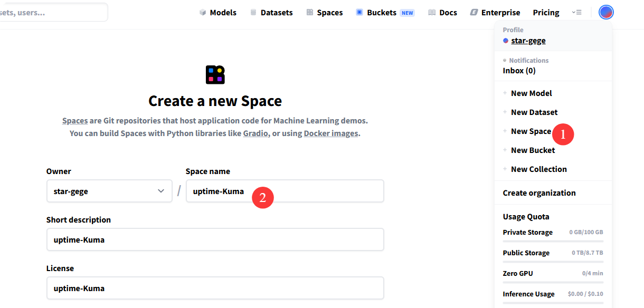Open the Spaces navigation tab
Viewport: 644px width, 308px height.
pyautogui.click(x=329, y=12)
